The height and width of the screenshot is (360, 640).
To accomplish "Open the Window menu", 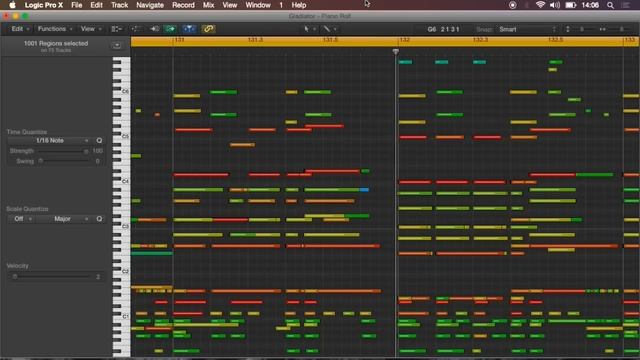I will pos(258,5).
